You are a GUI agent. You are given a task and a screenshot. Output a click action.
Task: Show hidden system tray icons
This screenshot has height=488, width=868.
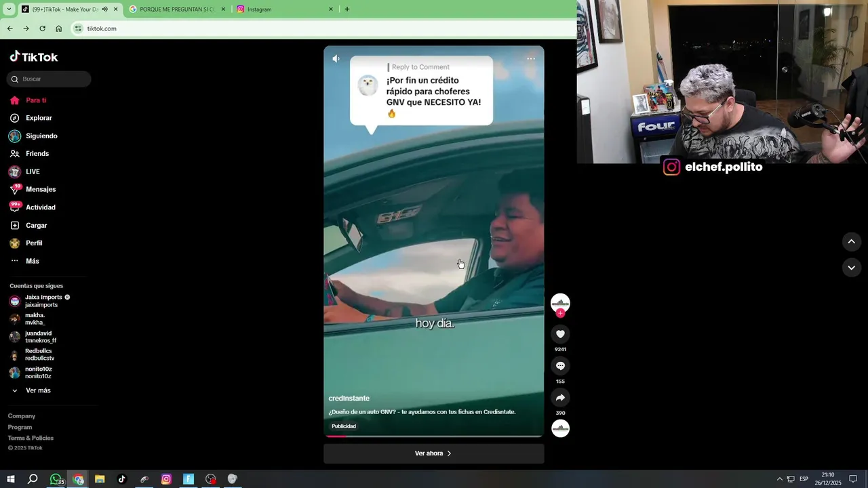779,479
